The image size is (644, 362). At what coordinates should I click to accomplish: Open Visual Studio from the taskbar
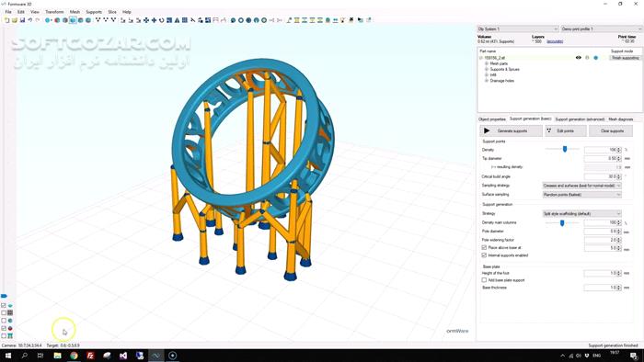coord(123,356)
